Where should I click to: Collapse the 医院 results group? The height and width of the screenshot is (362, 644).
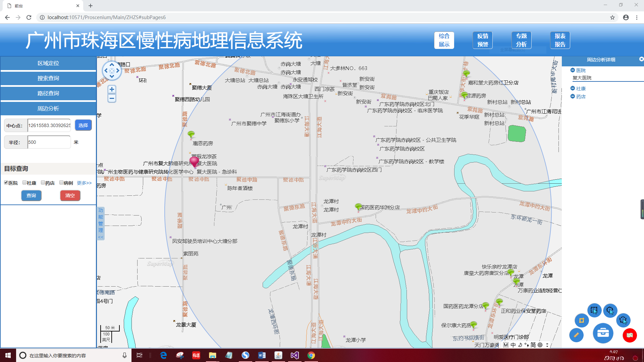573,70
